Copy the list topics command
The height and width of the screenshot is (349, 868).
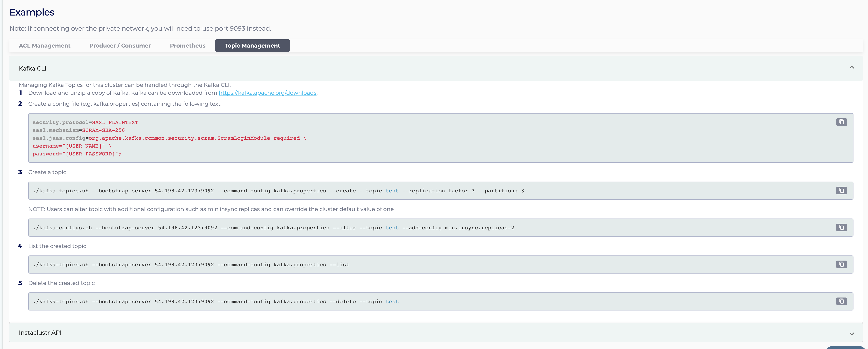(x=841, y=264)
